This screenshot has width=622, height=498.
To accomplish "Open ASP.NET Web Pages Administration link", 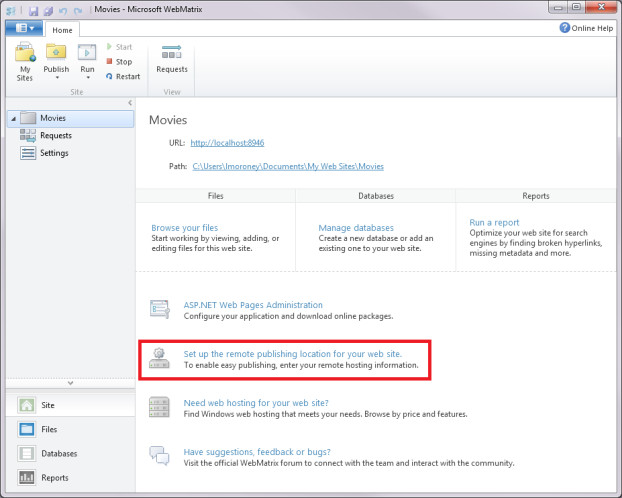I will [x=253, y=305].
